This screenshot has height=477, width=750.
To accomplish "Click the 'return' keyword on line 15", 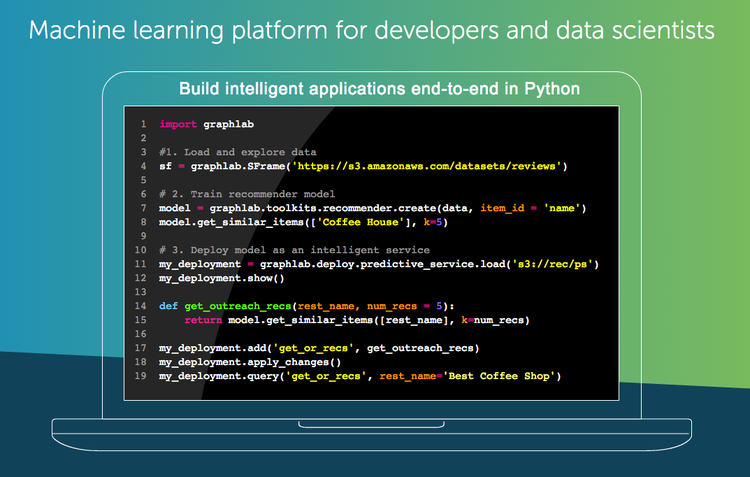I will click(x=203, y=319).
